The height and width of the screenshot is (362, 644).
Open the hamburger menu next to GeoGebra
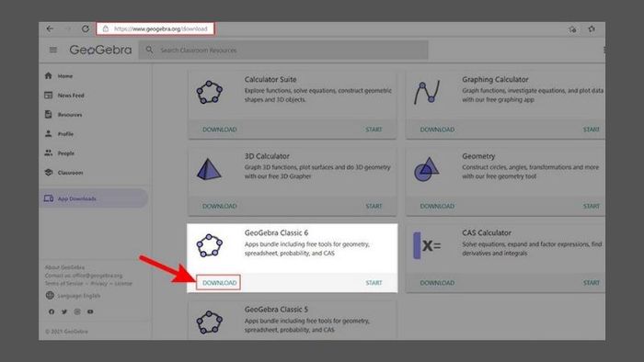coord(53,50)
